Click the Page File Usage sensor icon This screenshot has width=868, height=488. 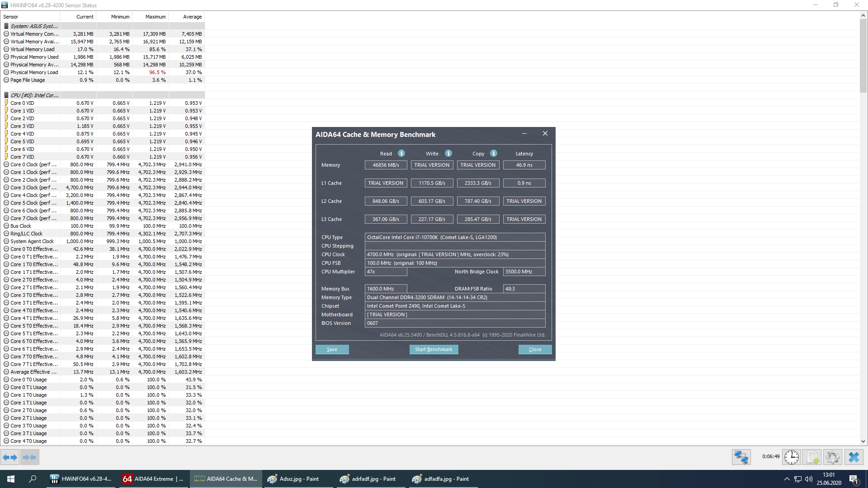[x=6, y=80]
